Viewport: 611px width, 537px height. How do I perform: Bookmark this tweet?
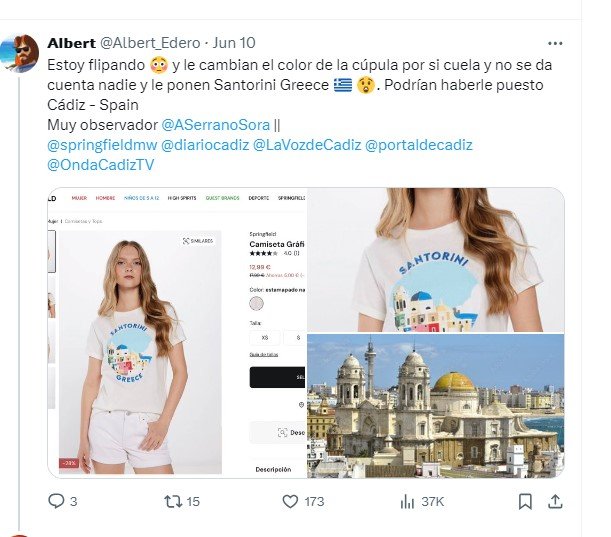[525, 502]
